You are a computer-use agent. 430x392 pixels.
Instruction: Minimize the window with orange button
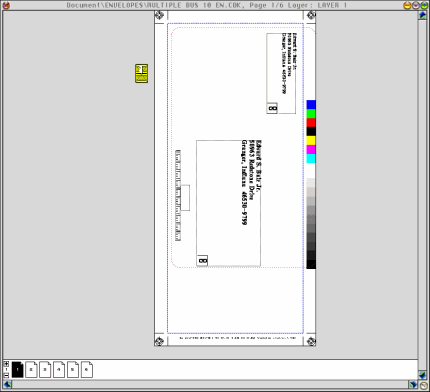point(407,5)
